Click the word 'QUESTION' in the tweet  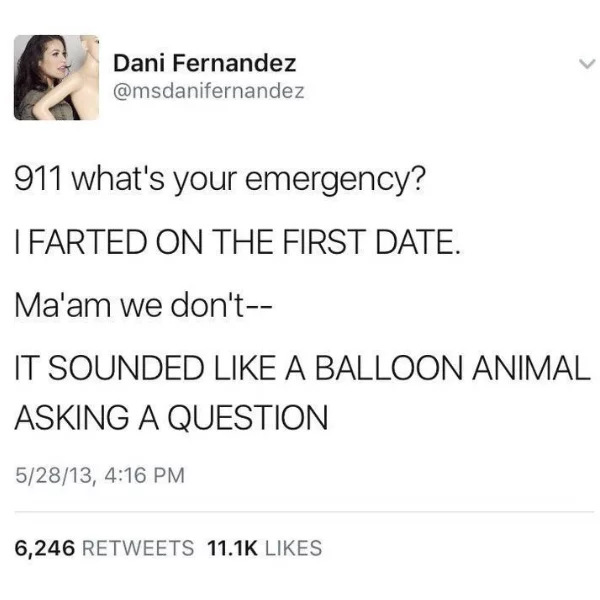point(248,418)
